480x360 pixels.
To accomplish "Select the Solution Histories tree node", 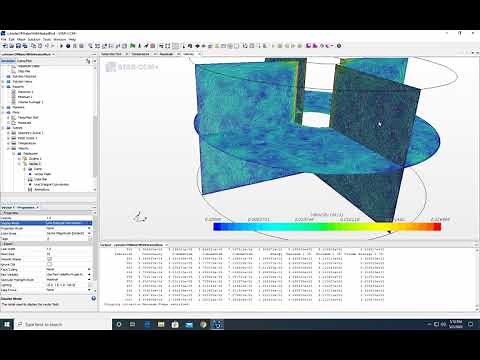I will click(x=24, y=76).
